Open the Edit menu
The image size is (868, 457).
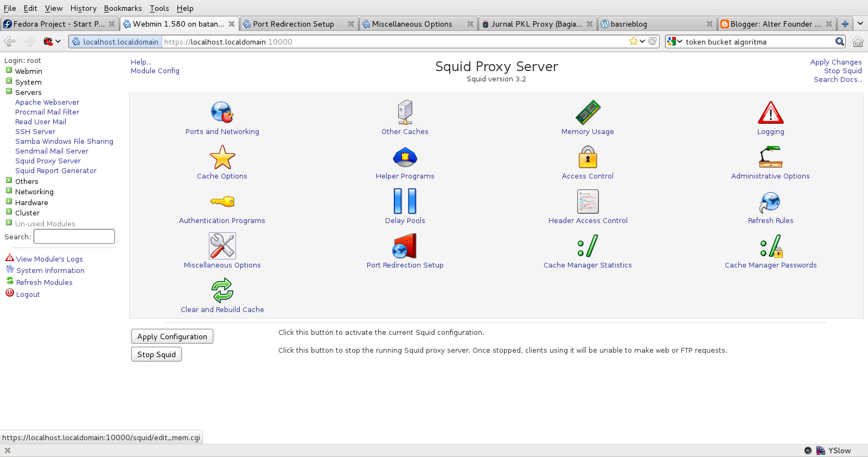(x=30, y=8)
